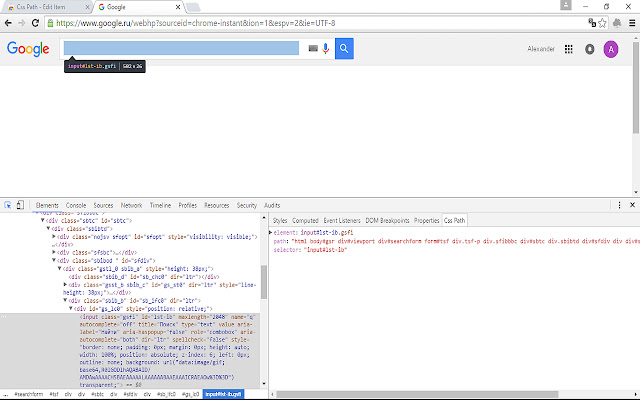
Task: Open Chrome's main menu
Action: (630, 21)
